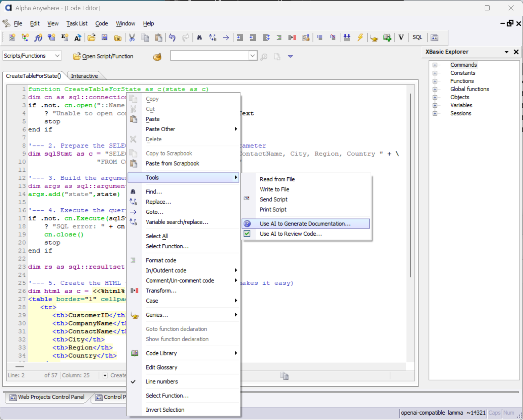The width and height of the screenshot is (523, 420).
Task: Click the New Function (fx) toolbar icon
Action: pos(38,37)
